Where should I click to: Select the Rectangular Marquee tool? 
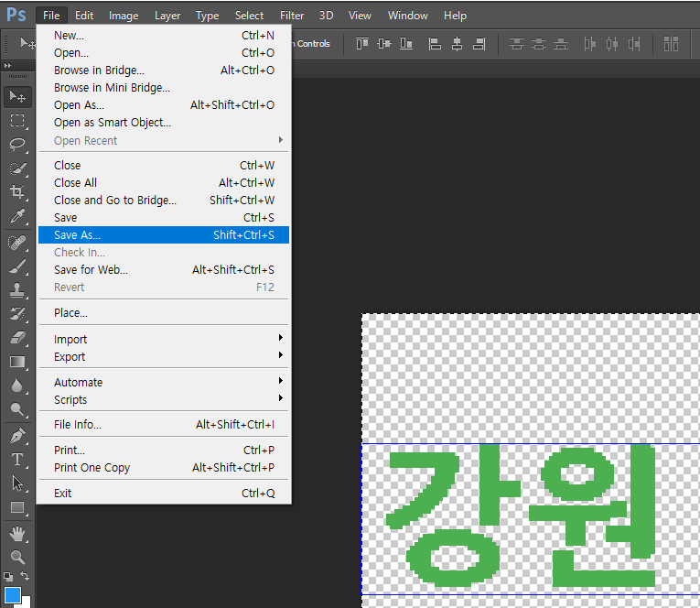[17, 121]
